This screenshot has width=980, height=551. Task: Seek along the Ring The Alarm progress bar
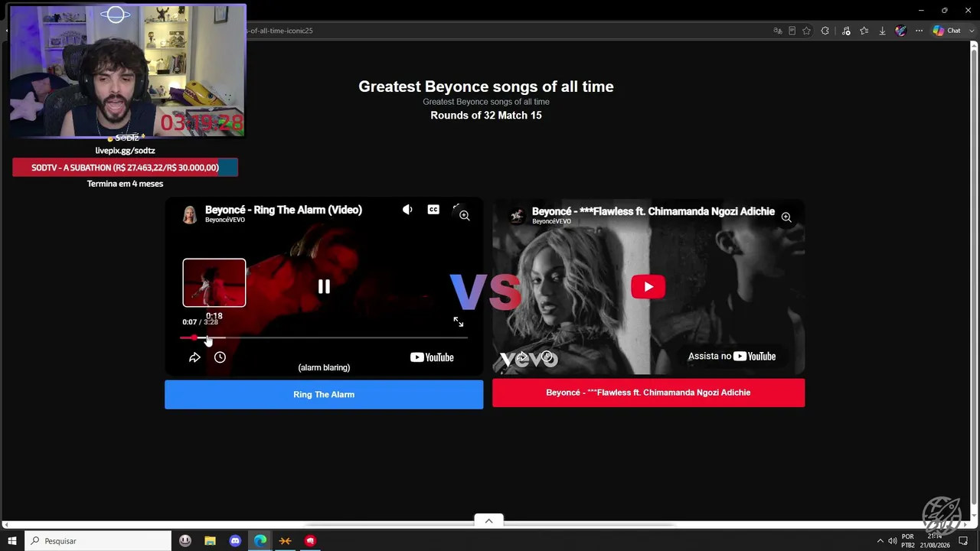(324, 337)
